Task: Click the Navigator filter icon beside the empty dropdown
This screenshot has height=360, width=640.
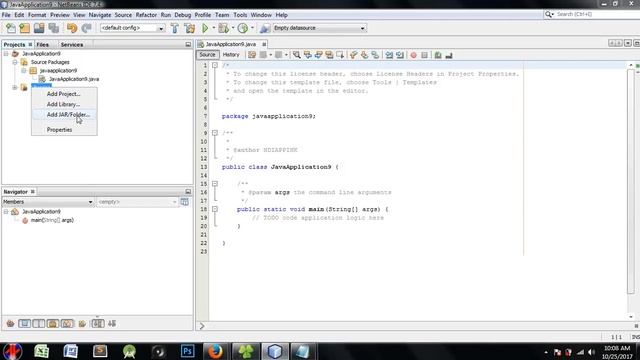Action: (184, 202)
